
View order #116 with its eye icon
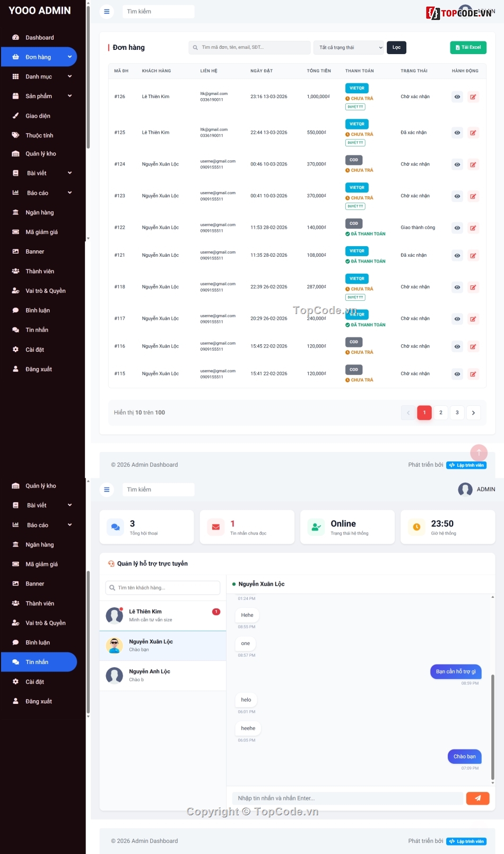pos(457,346)
